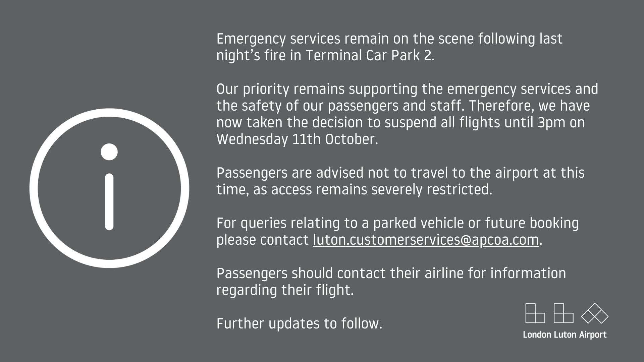
Task: Click the dot of the info symbol
Action: (x=109, y=152)
